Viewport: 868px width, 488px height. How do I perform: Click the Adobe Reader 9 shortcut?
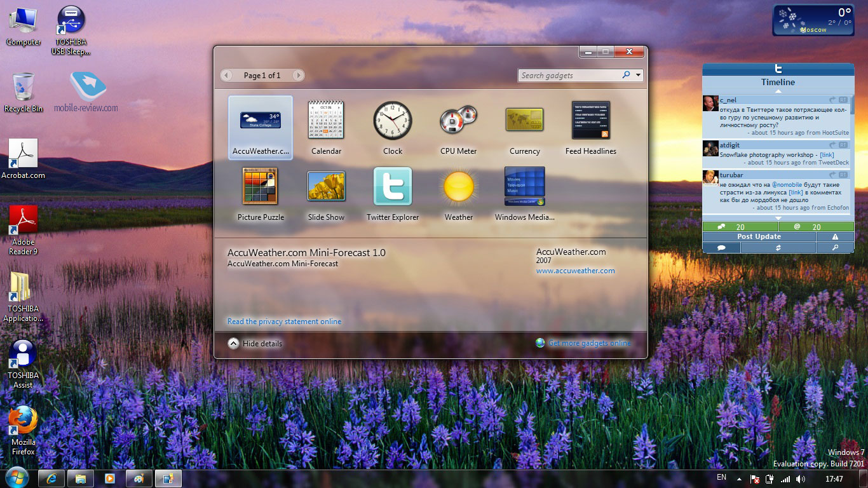click(24, 230)
